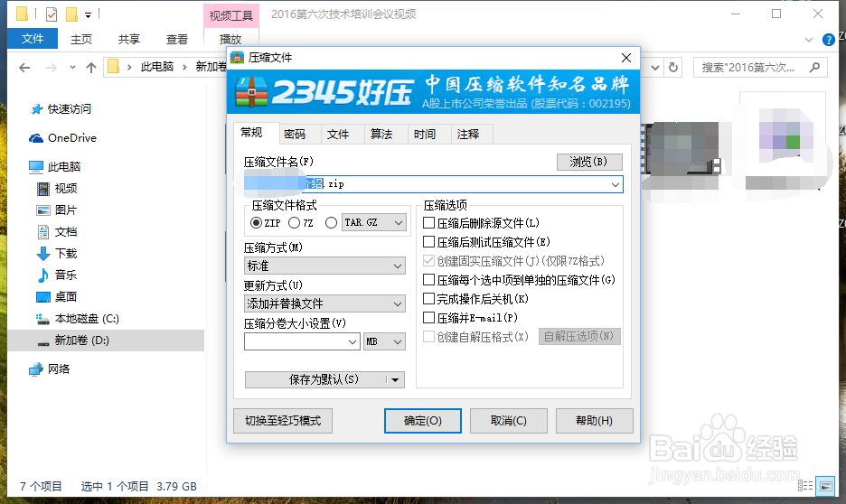Enable 压缩并E-mail checkbox
Viewport: 846px width, 504px height.
point(429,318)
